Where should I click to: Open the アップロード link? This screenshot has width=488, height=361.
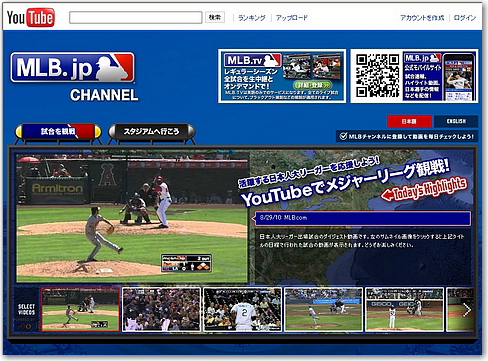[292, 18]
